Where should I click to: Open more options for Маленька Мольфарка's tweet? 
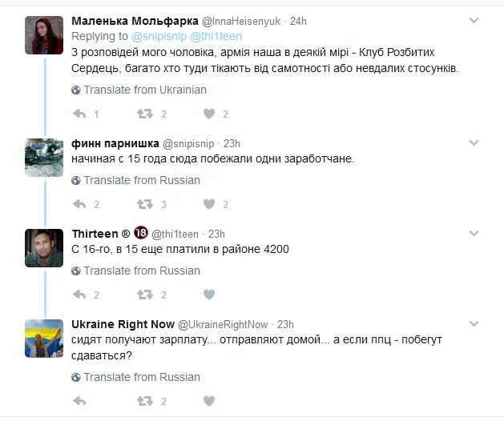tap(474, 20)
